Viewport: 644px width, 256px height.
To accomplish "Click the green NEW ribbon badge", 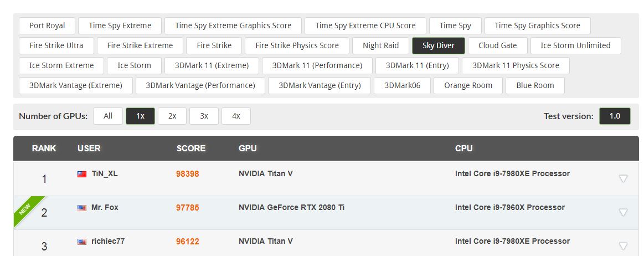I will pyautogui.click(x=25, y=210).
